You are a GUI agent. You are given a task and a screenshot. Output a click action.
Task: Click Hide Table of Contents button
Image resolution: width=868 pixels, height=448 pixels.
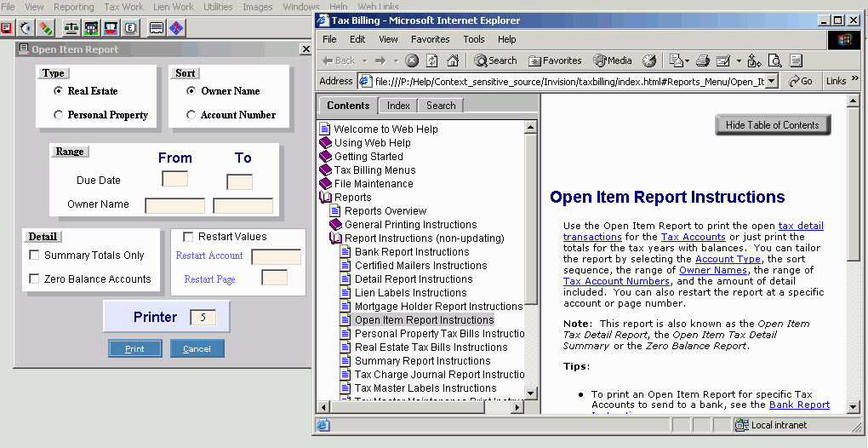pyautogui.click(x=773, y=124)
